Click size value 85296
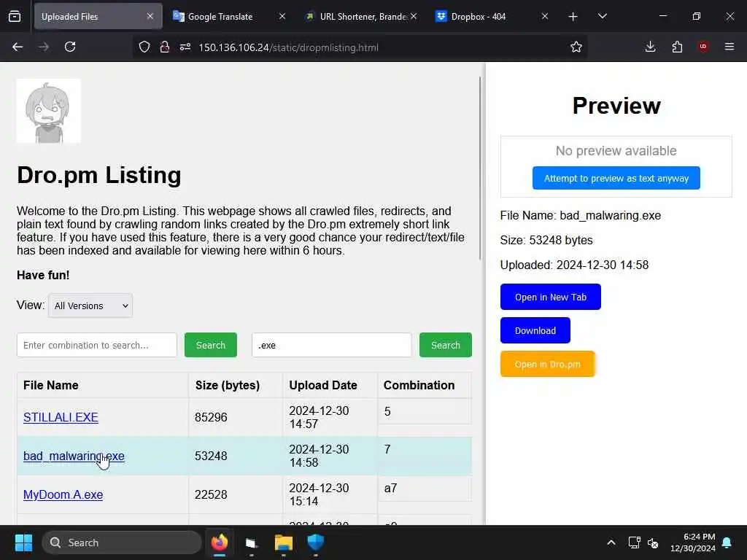This screenshot has width=747, height=560. tap(211, 417)
